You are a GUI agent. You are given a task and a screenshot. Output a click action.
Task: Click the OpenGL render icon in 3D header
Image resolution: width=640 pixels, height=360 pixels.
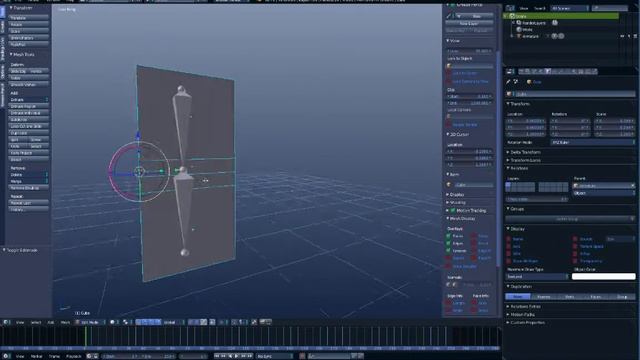pos(262,322)
